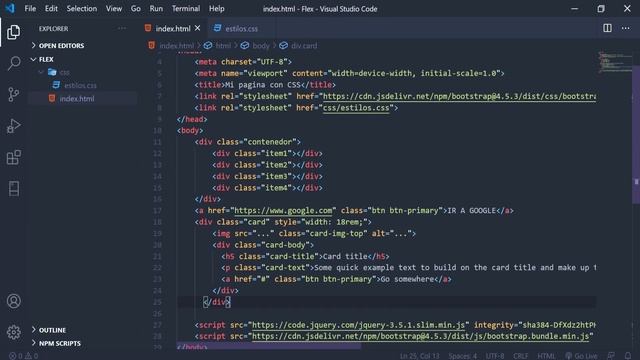Open the Terminal menu
The height and width of the screenshot is (360, 640).
[186, 8]
